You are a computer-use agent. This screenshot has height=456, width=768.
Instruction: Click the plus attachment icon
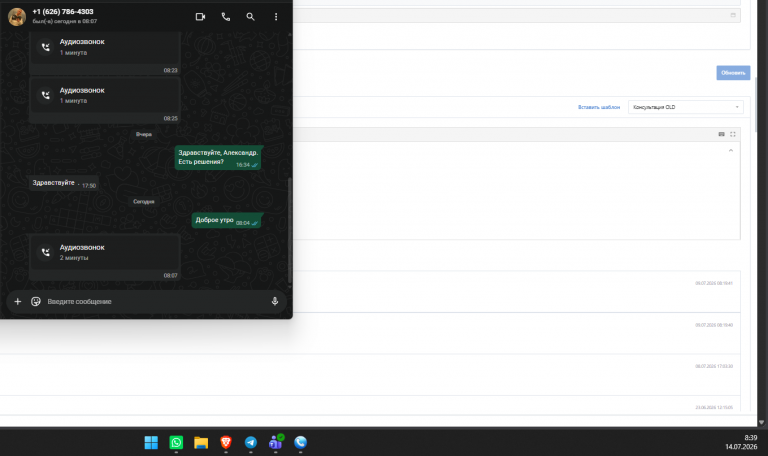click(x=18, y=301)
